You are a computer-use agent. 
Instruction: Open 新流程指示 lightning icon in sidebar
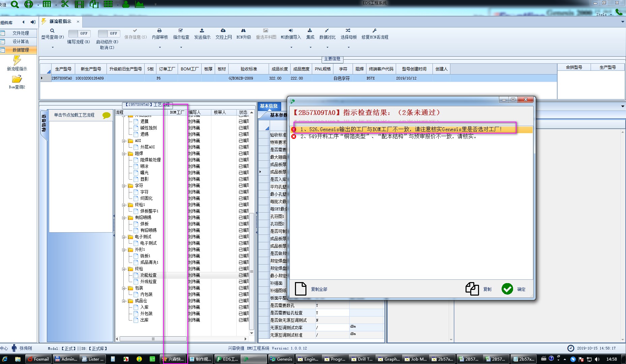(x=17, y=60)
